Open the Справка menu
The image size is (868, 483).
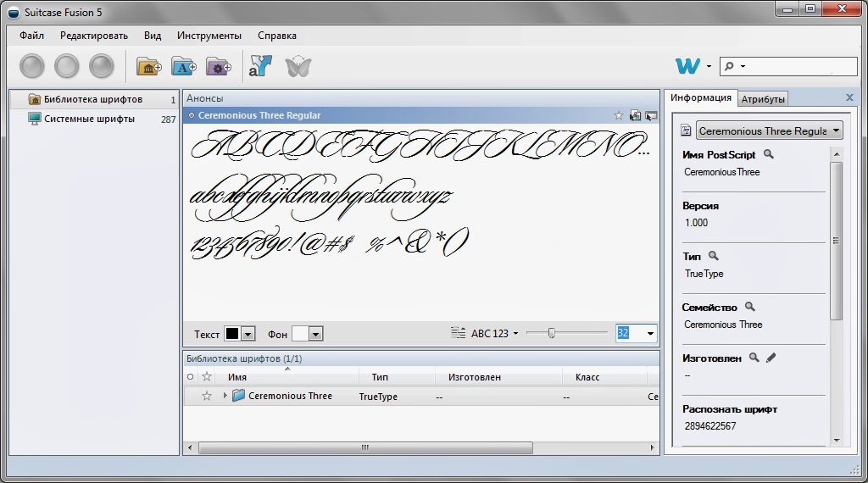point(277,36)
